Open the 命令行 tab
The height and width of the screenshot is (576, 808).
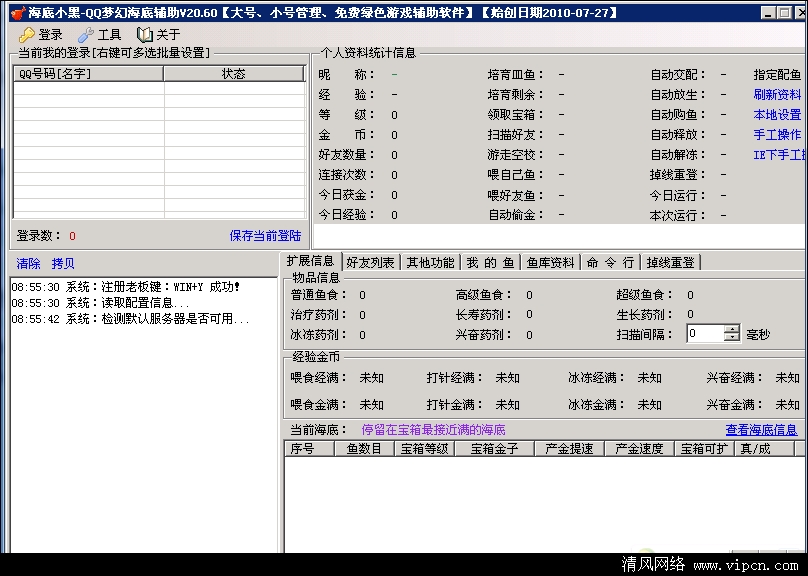pyautogui.click(x=610, y=262)
